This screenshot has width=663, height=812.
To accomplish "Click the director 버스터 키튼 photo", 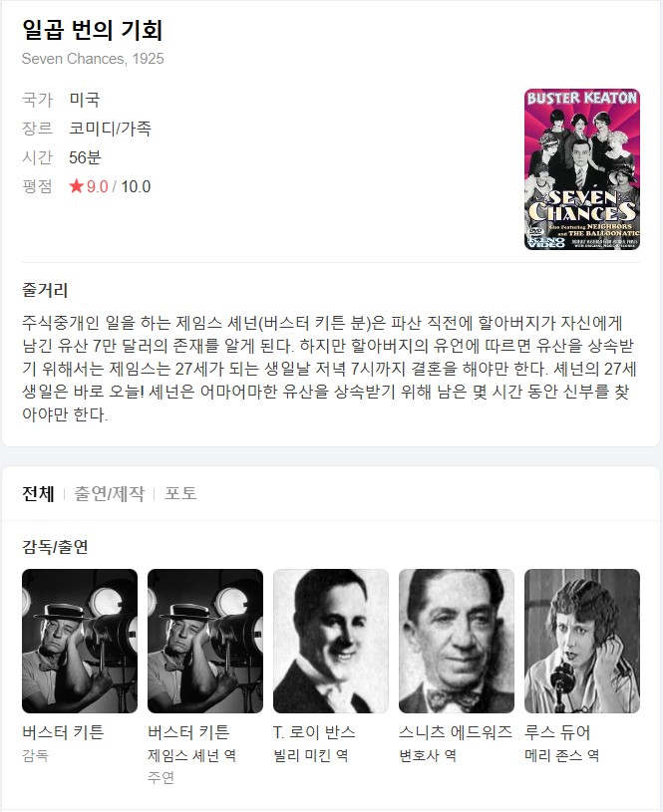I will (x=80, y=641).
